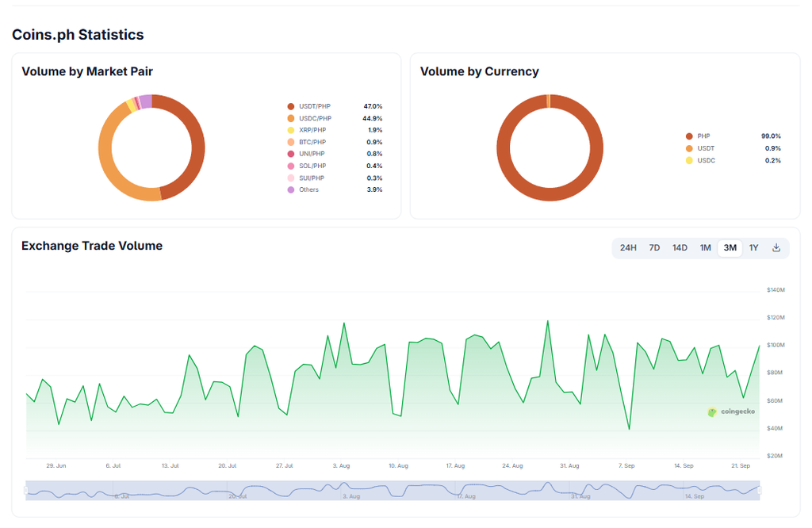Screen dimensions: 812x528
Task: Click the UNI/PHP legend label
Action: [x=312, y=154]
